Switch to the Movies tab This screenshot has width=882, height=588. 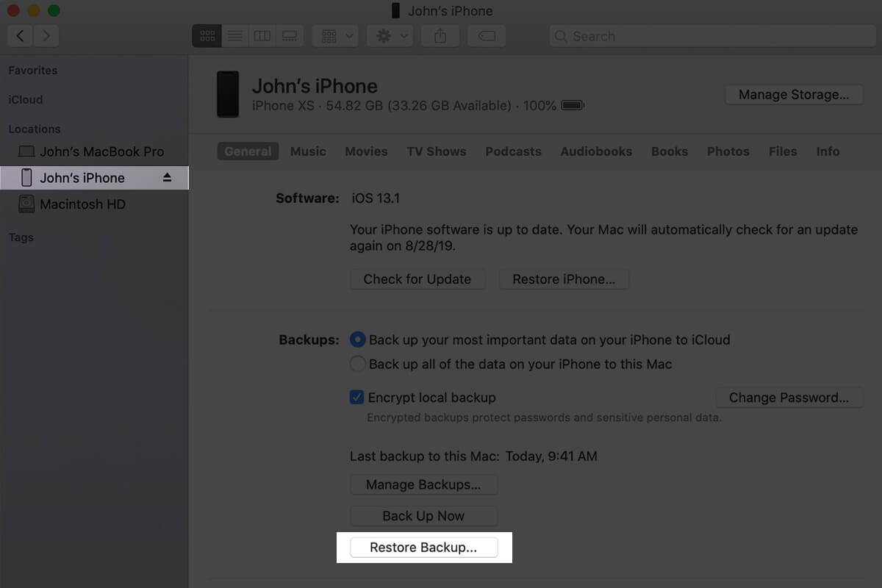tap(366, 151)
